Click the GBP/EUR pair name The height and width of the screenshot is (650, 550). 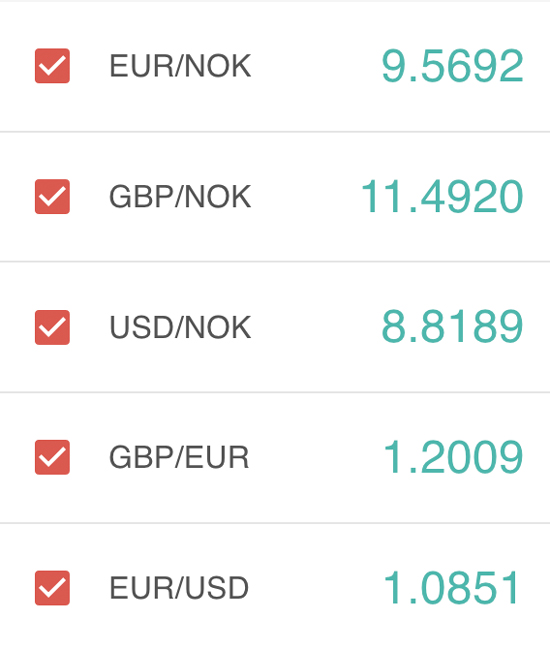(179, 457)
